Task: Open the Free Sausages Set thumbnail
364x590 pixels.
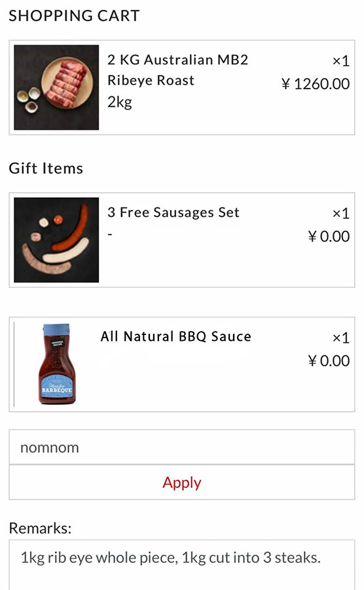Action: 56,240
